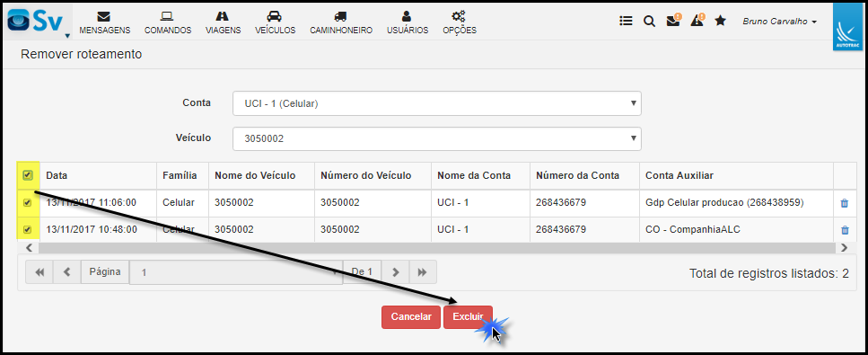Toggle checkbox for 13/11/2017 11:06:00 row
Image resolution: width=868 pixels, height=355 pixels.
[28, 203]
